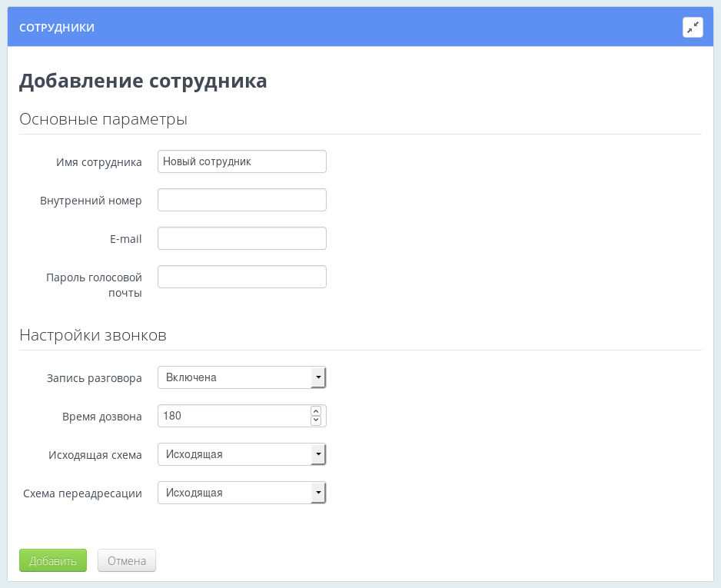Screen dimensions: 721x588
Task: Increase Время дозвона with the up stepper arrow
Action: coord(316,411)
